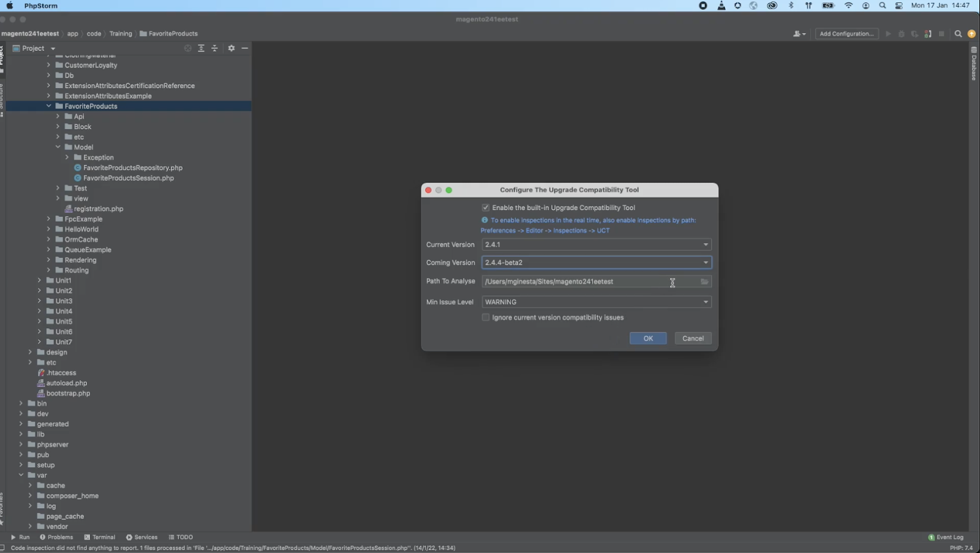Open the Min Issue Level dropdown
This screenshot has width=980, height=553.
(596, 302)
